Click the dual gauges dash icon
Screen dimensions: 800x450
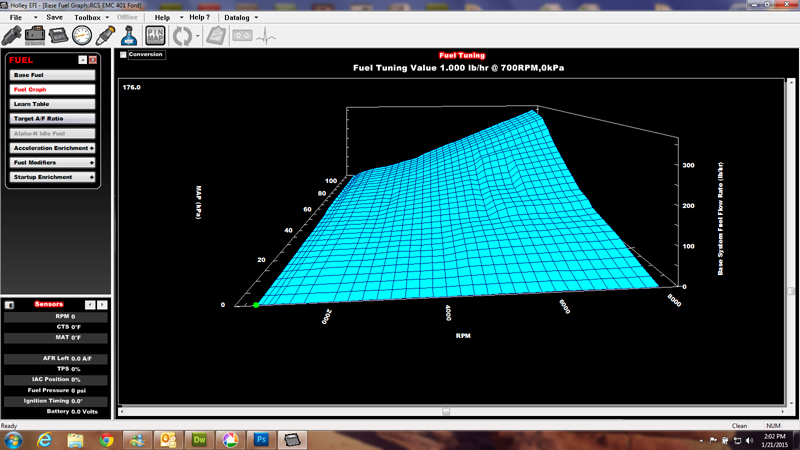[x=242, y=36]
